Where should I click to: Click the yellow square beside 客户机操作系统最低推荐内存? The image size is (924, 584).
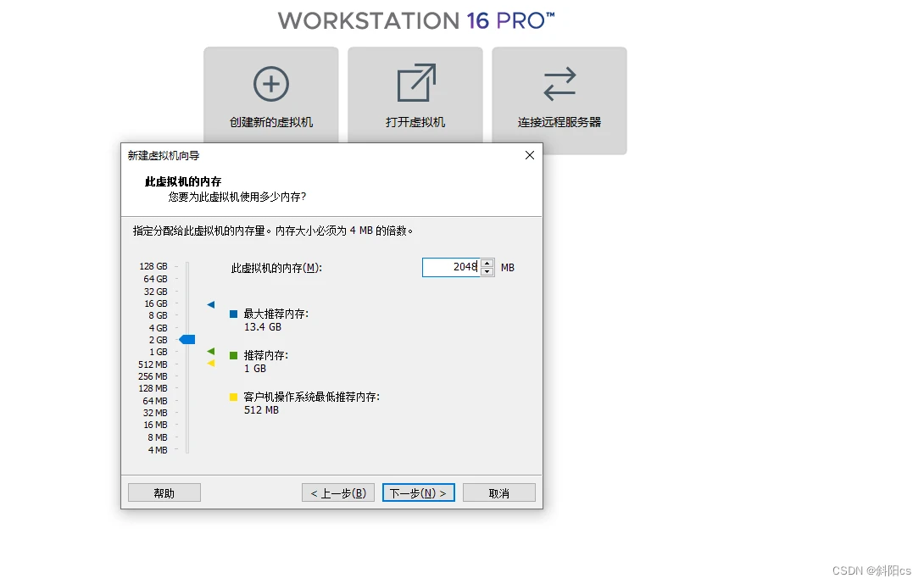(234, 397)
